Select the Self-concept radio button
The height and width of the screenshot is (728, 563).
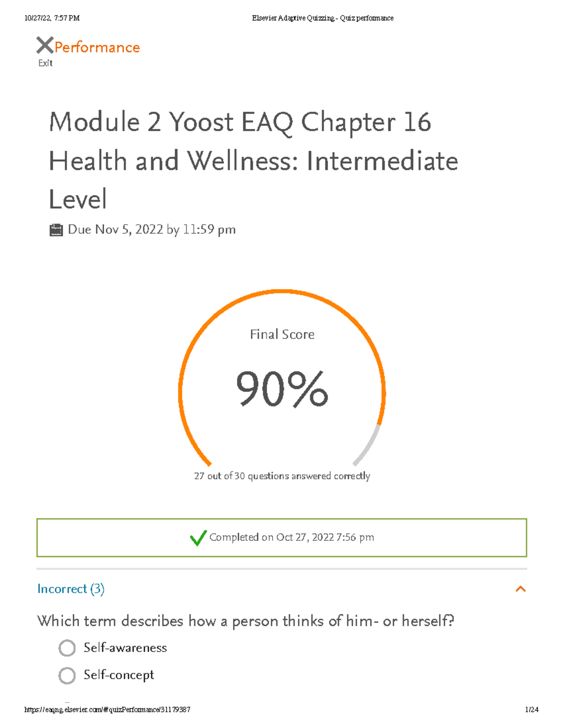point(68,675)
